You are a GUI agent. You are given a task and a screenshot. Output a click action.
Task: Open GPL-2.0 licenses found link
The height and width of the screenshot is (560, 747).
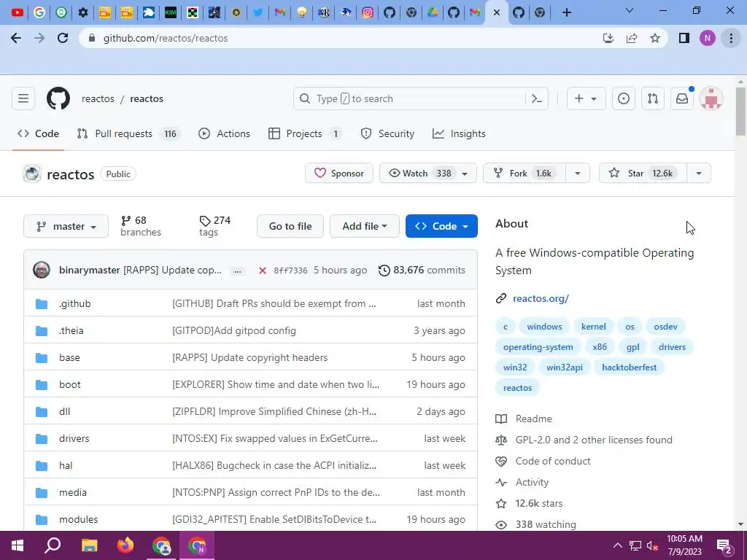[x=594, y=440]
